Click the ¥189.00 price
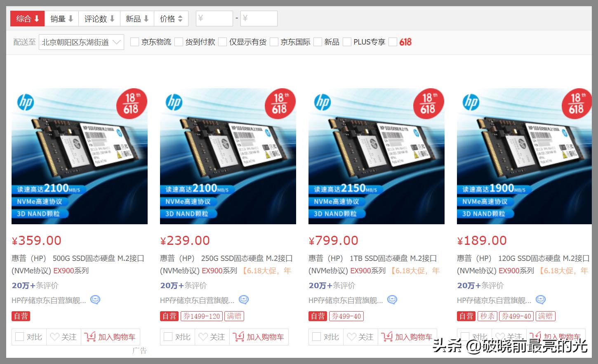598x364 pixels. tap(482, 240)
